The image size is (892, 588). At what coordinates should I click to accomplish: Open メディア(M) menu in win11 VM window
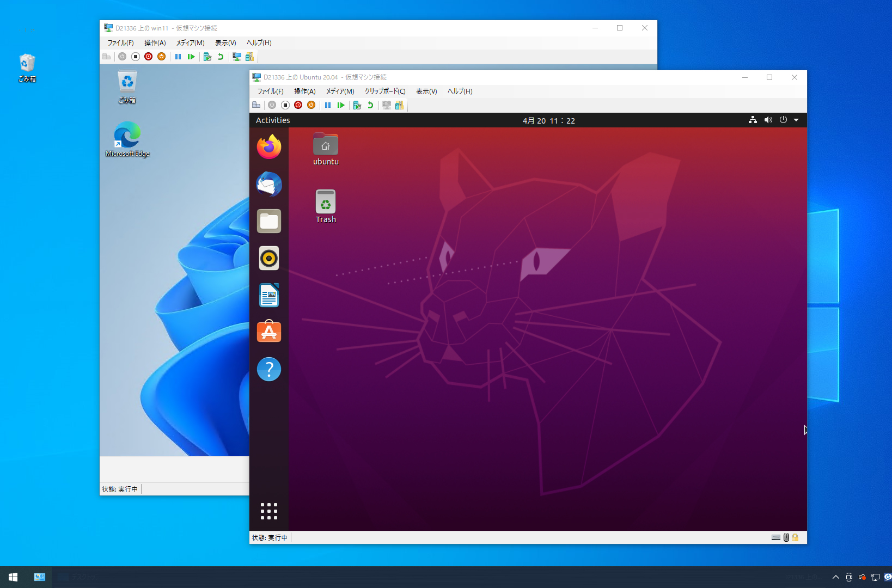click(190, 43)
